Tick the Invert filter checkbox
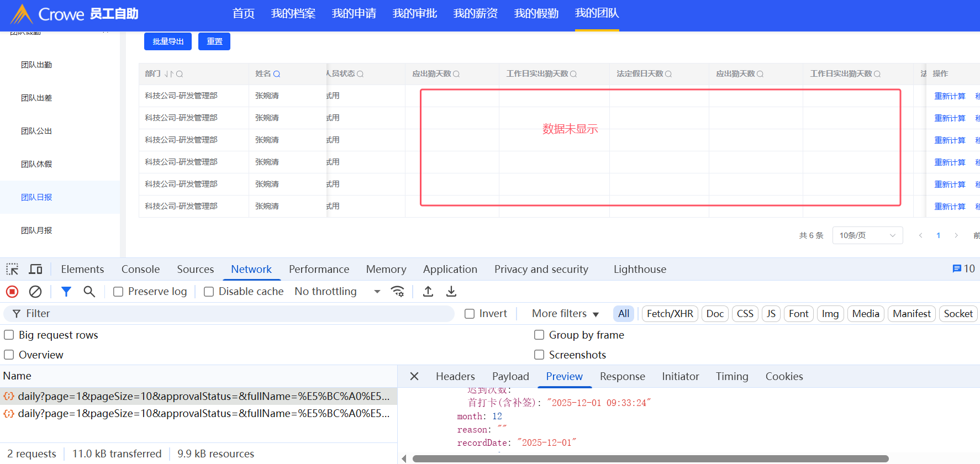The height and width of the screenshot is (464, 980). tap(470, 314)
